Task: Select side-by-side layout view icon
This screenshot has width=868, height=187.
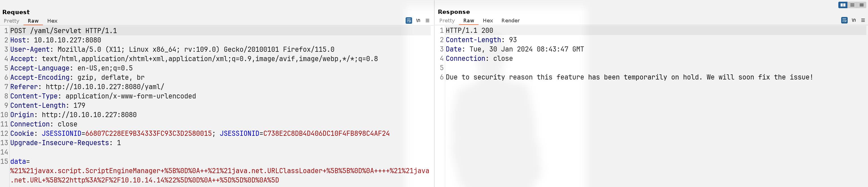Action: (x=843, y=5)
